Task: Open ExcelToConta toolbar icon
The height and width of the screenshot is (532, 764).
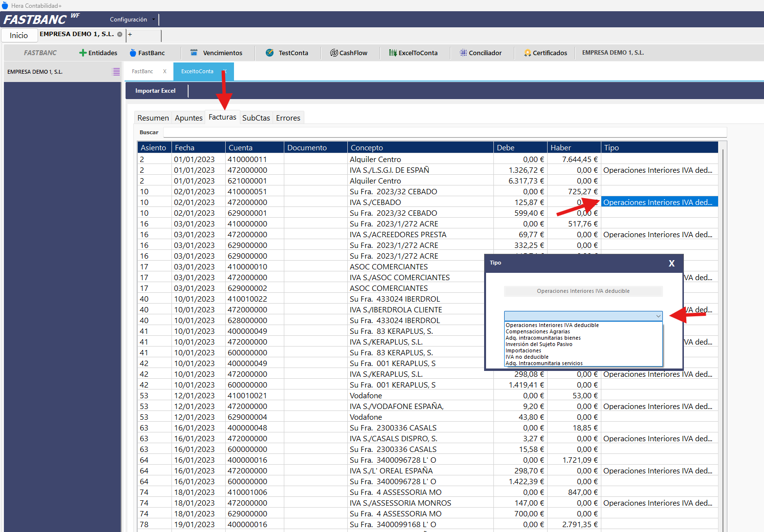Action: click(x=393, y=53)
